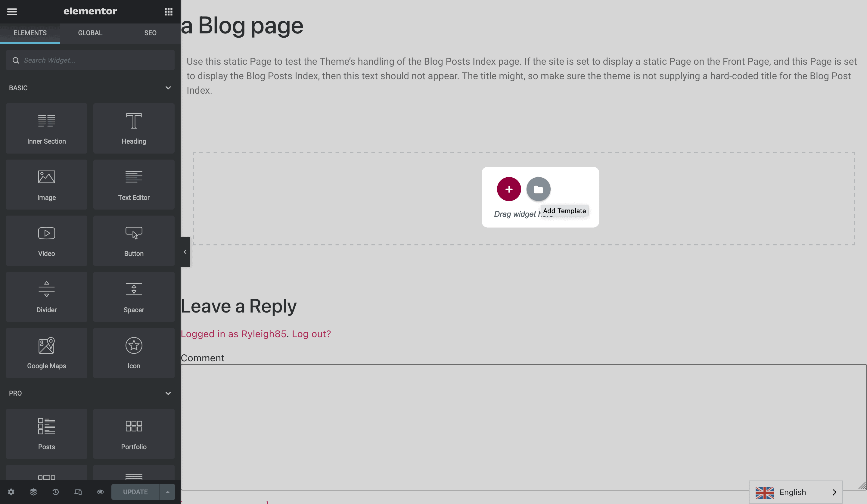Toggle page visibility eye icon

[100, 492]
